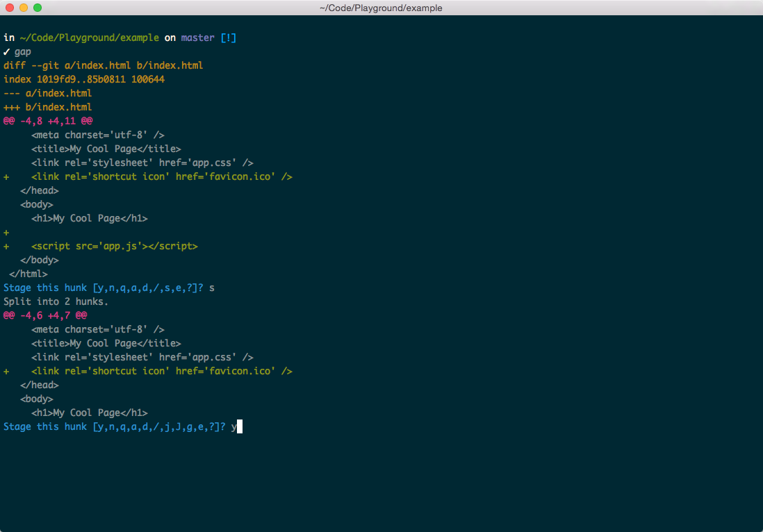Click the first h1 'My Cool Page' line
This screenshot has height=532, width=763.
coord(90,218)
